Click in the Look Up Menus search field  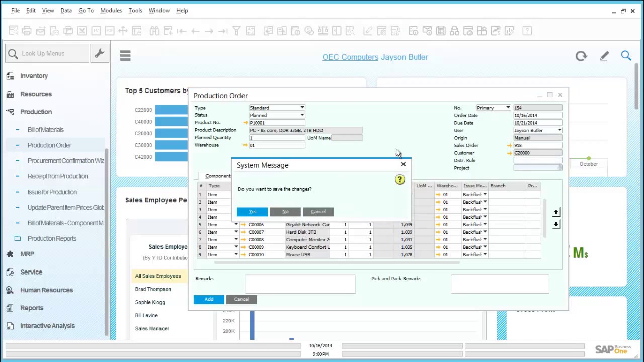(47, 53)
